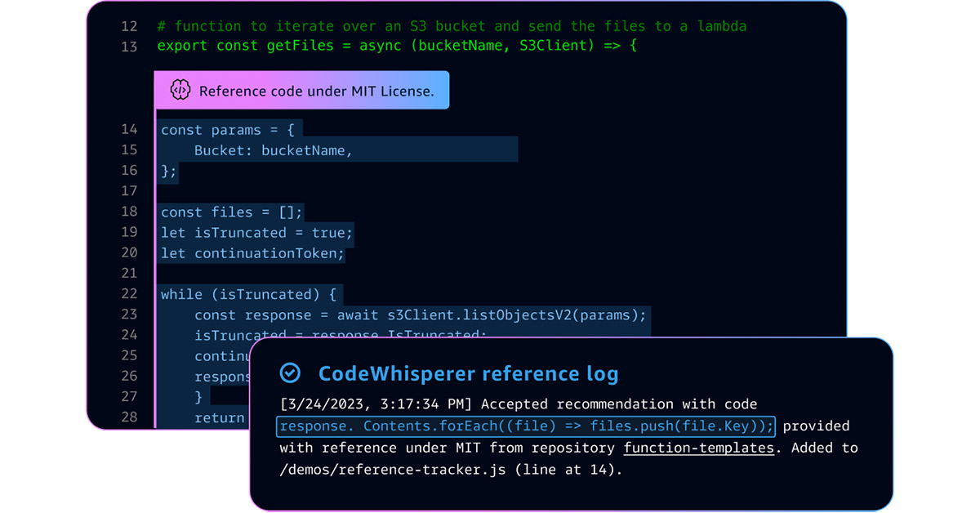Click the while (isTruncated) line
Viewport: 980px width, 513px height.
[x=249, y=294]
